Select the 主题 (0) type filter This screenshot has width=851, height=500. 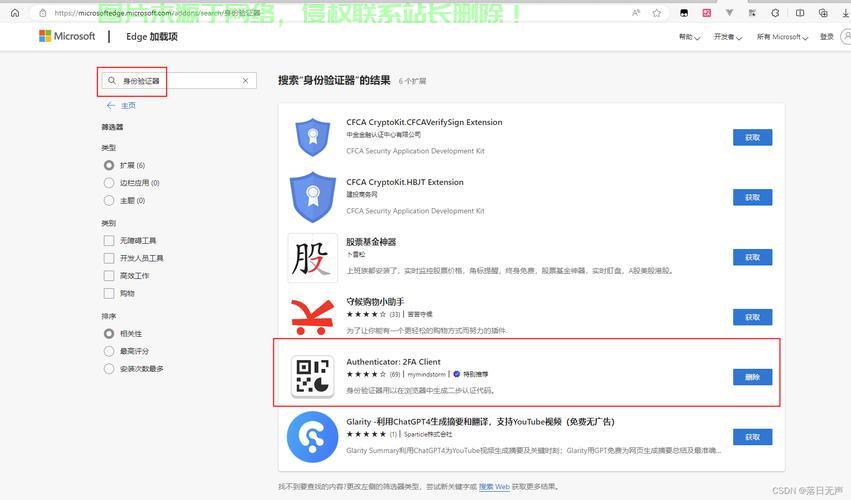point(109,200)
